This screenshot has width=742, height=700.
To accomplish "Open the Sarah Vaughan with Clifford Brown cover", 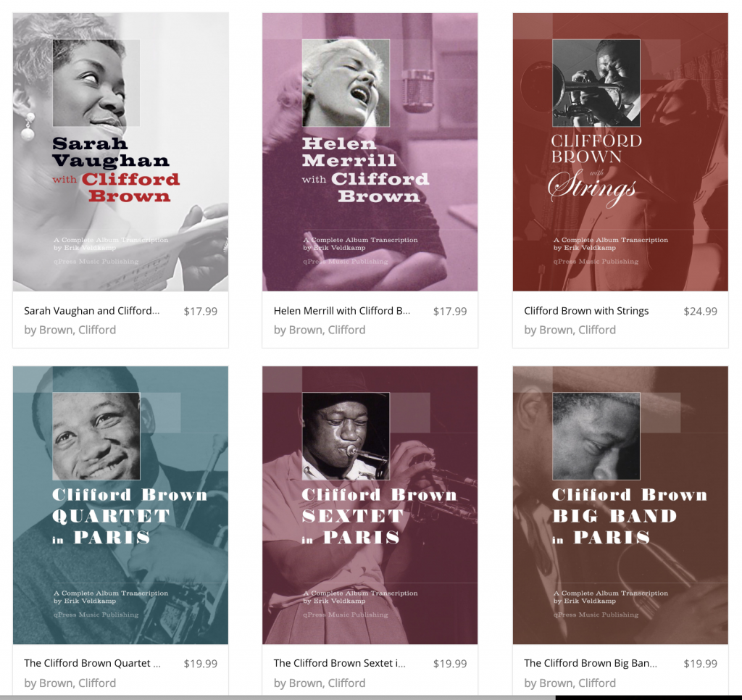I will 121,152.
